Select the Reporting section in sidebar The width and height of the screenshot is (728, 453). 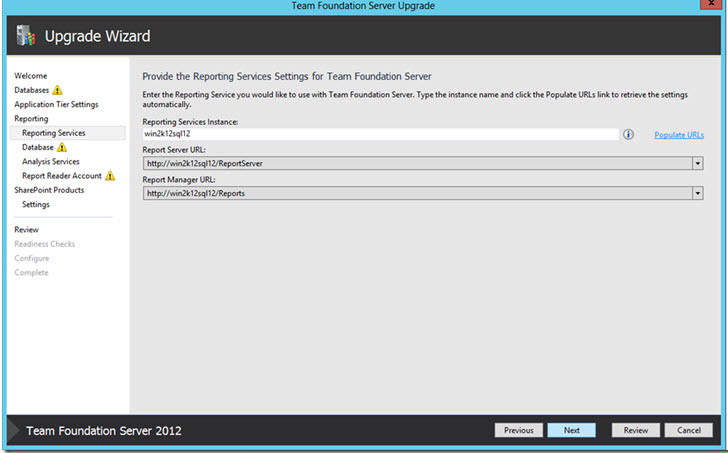click(x=31, y=119)
